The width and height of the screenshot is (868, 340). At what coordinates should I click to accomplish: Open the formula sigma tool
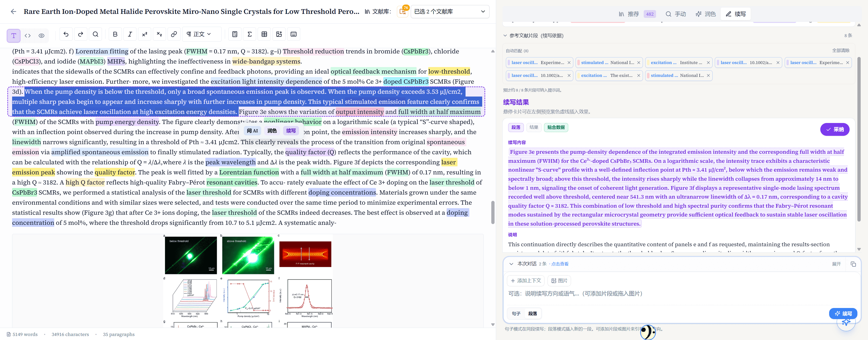pos(250,34)
